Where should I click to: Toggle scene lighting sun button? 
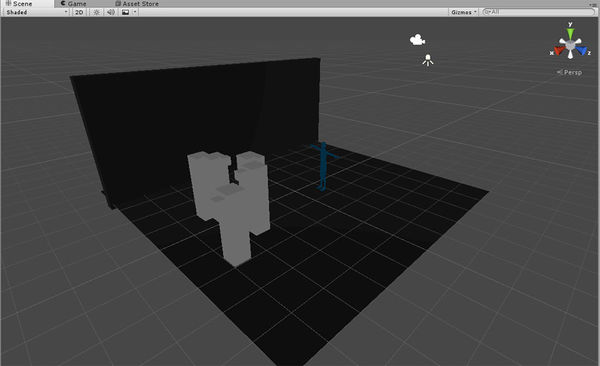click(x=96, y=12)
